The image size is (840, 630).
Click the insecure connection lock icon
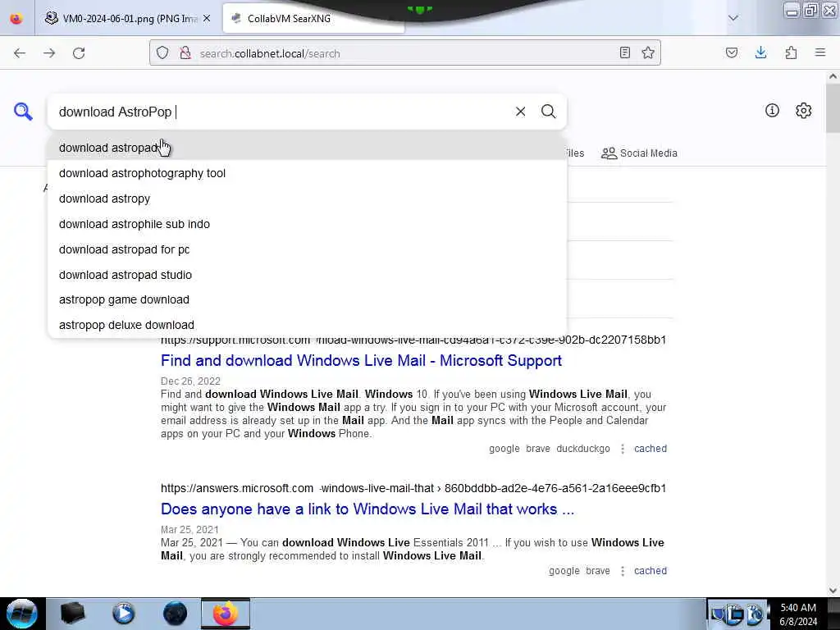185,52
